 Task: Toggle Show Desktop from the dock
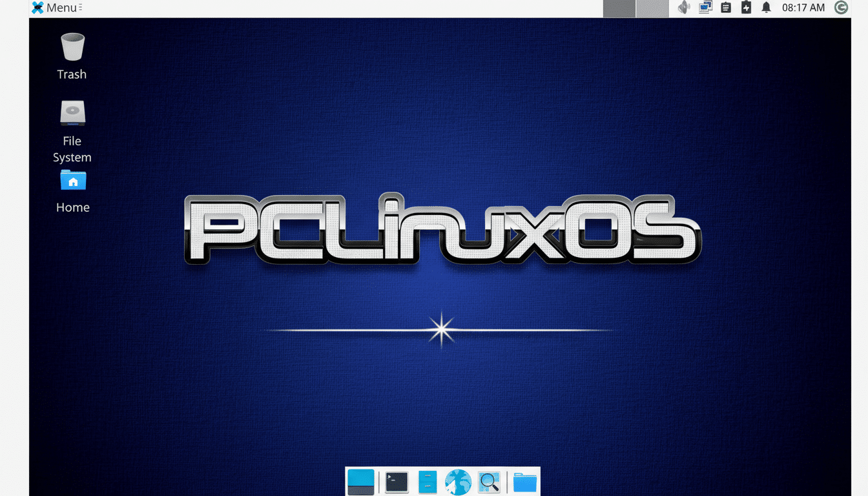click(362, 481)
